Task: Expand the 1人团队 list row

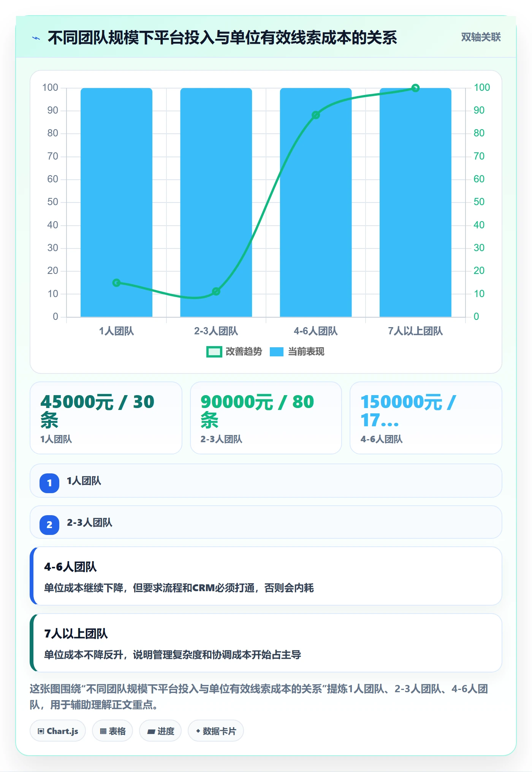Action: click(266, 481)
